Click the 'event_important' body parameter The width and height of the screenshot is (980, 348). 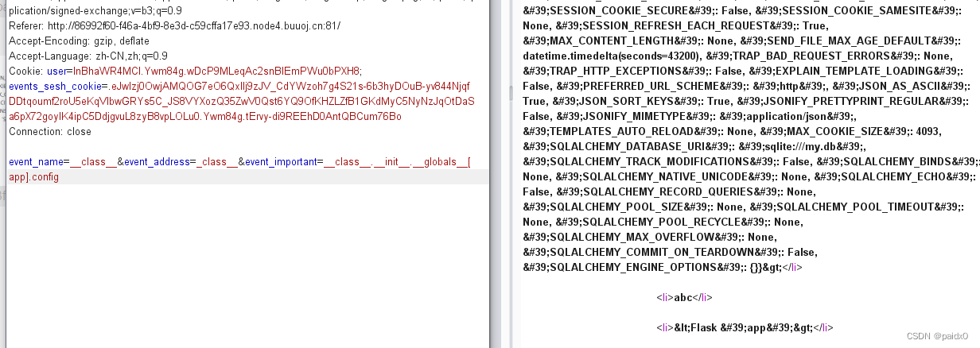(280, 162)
